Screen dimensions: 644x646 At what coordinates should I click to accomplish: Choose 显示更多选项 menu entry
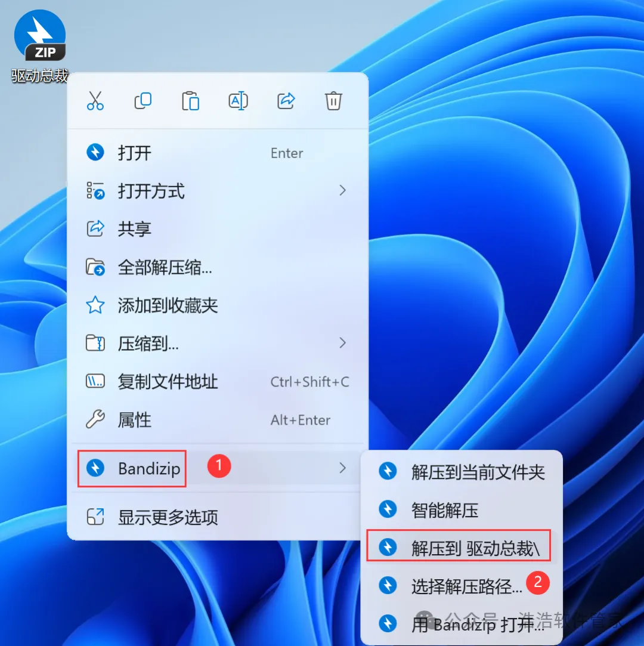click(x=218, y=517)
